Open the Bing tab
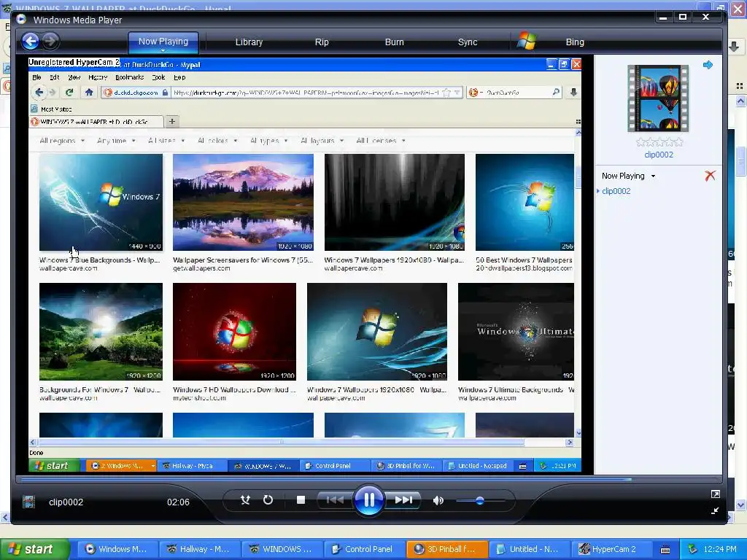The image size is (747, 560). [575, 42]
